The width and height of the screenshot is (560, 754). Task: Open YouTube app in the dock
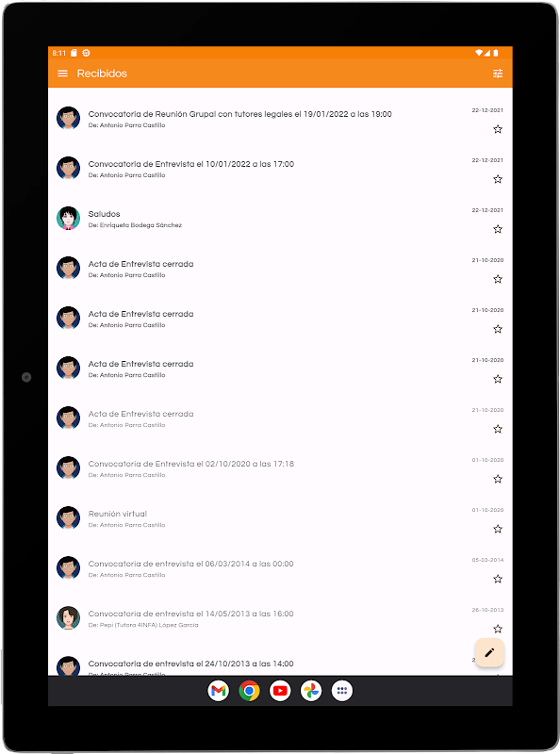point(280,691)
